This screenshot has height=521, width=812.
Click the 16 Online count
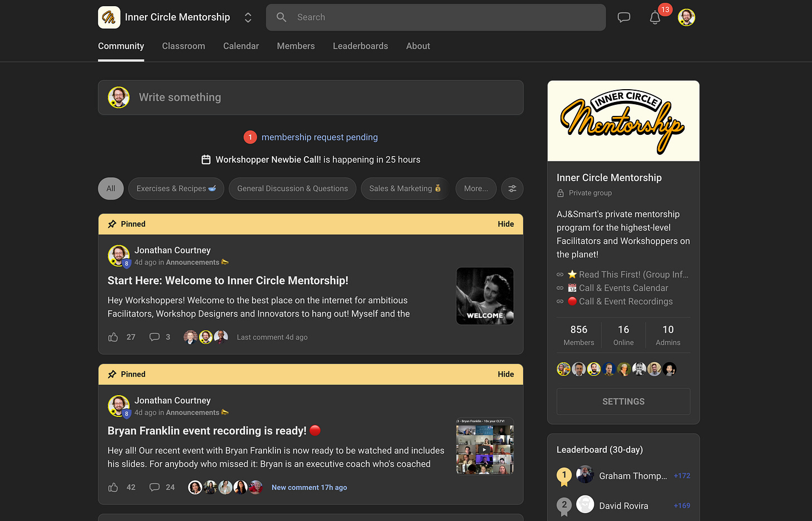[x=623, y=335]
